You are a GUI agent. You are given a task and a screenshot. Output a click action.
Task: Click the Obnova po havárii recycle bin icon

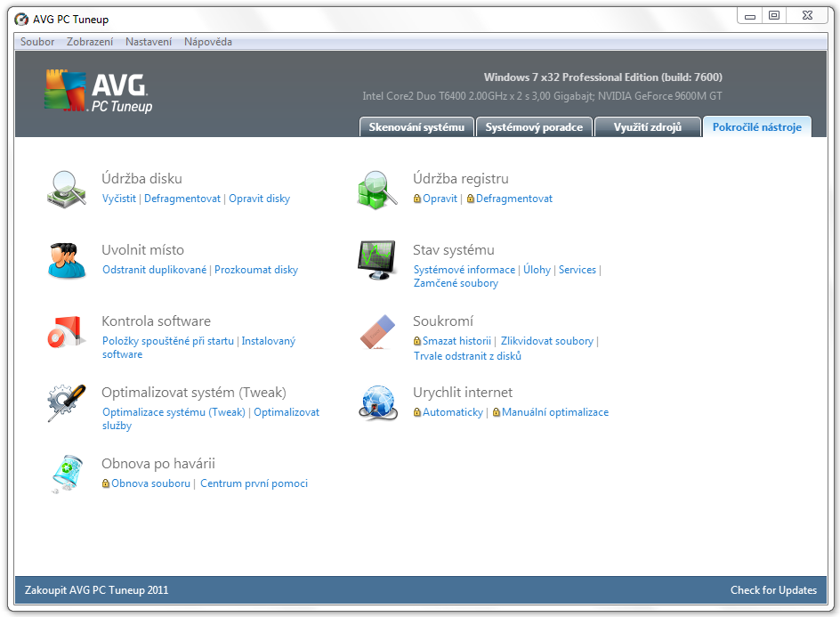67,474
